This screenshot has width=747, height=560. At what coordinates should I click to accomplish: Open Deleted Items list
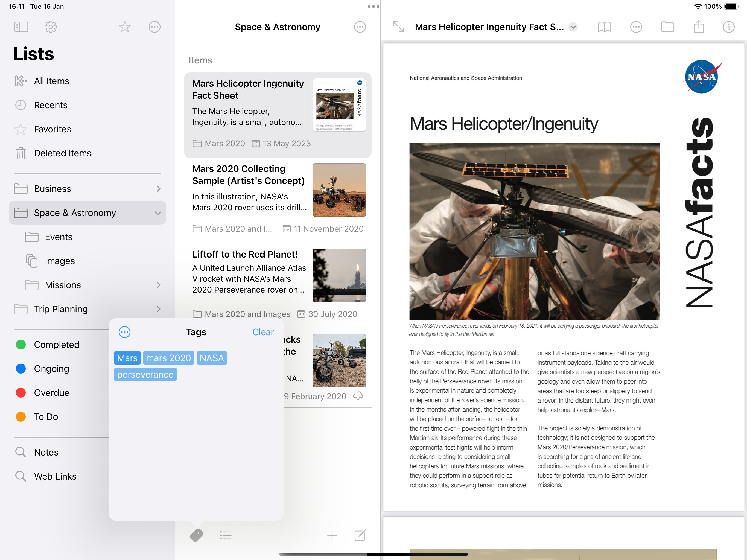coord(87,153)
